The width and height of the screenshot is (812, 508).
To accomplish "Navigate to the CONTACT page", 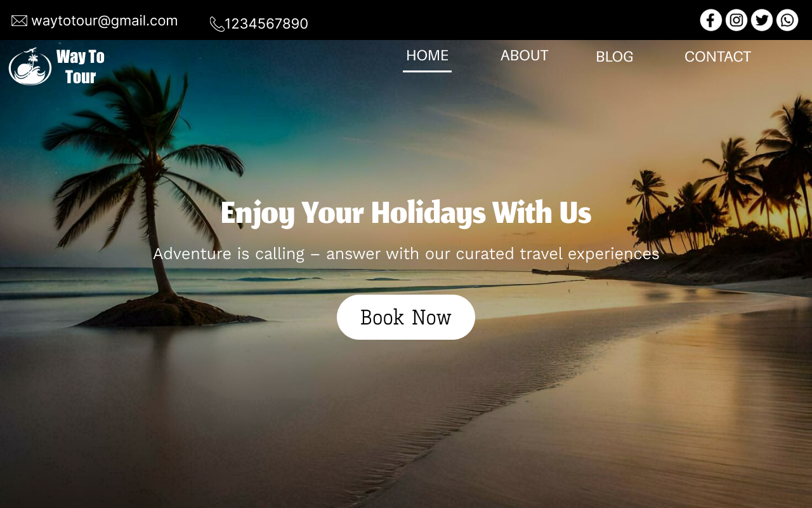I will [717, 57].
